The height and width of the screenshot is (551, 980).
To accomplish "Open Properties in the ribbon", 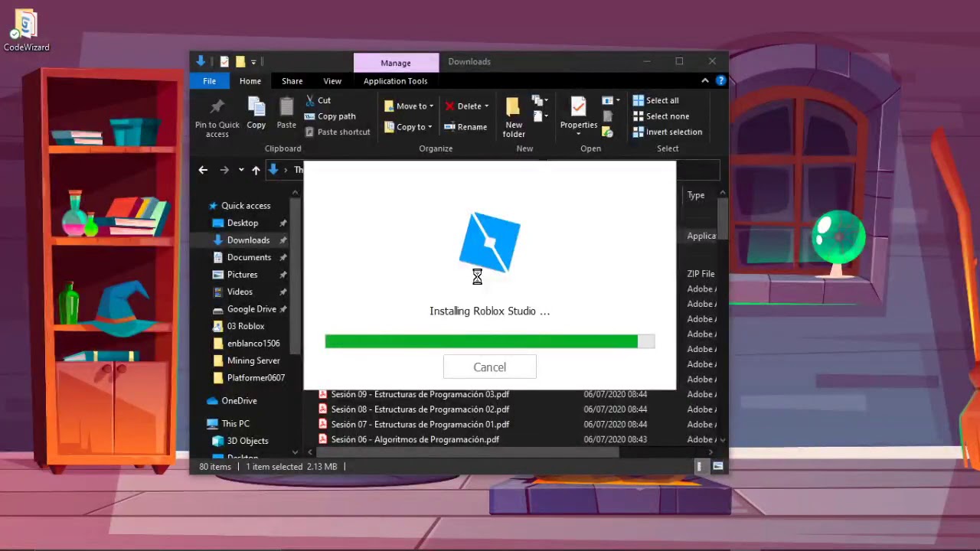I will pyautogui.click(x=579, y=116).
